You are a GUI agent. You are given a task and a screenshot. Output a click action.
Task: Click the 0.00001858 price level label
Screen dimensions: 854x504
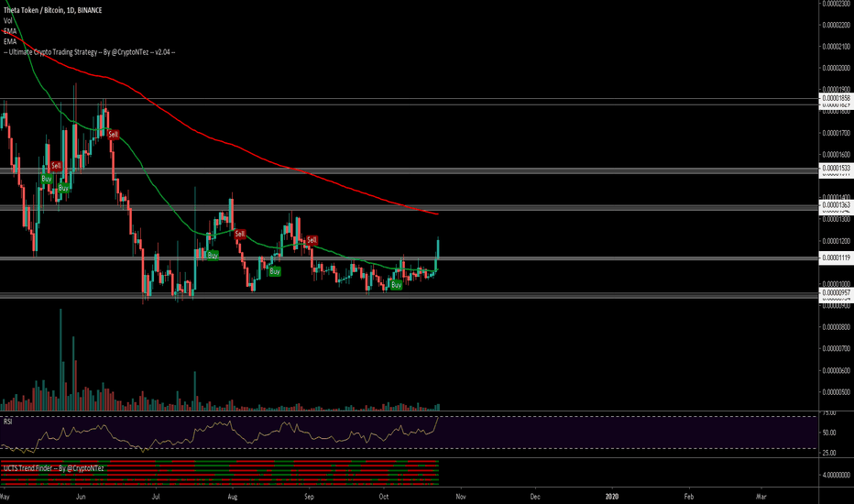(836, 99)
